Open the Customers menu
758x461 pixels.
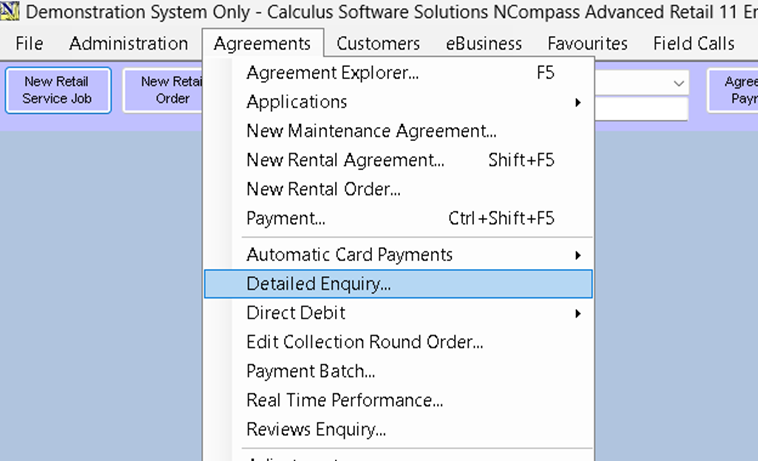(378, 44)
